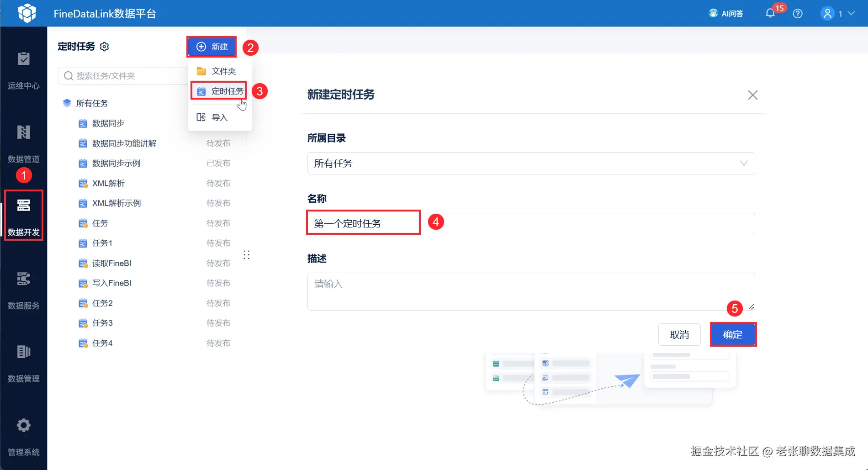Click the notification badge showing 15
868x470 pixels.
(x=779, y=8)
